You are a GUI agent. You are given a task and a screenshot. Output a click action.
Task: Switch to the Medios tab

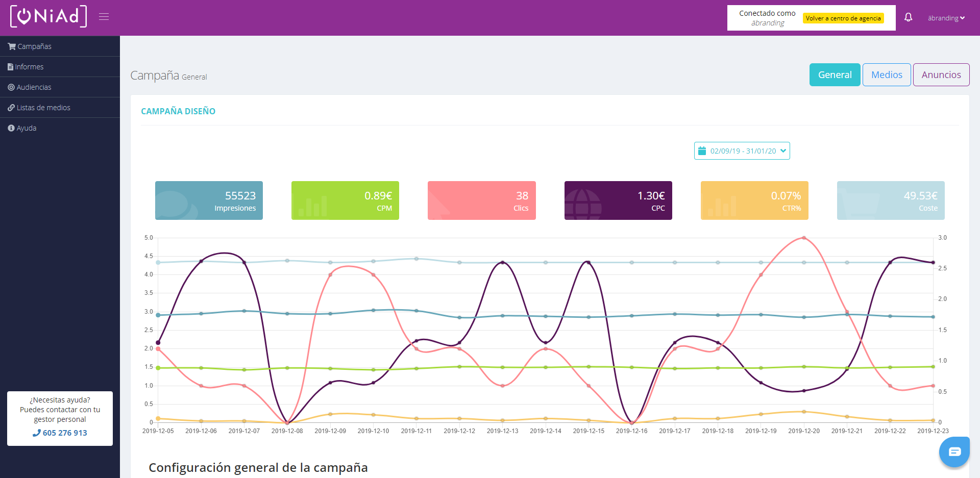886,75
